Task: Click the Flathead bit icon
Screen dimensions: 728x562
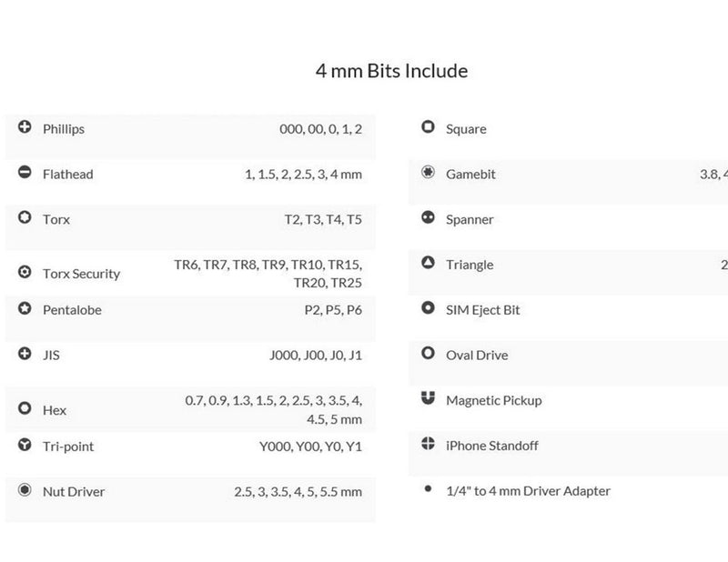Action: [x=25, y=172]
